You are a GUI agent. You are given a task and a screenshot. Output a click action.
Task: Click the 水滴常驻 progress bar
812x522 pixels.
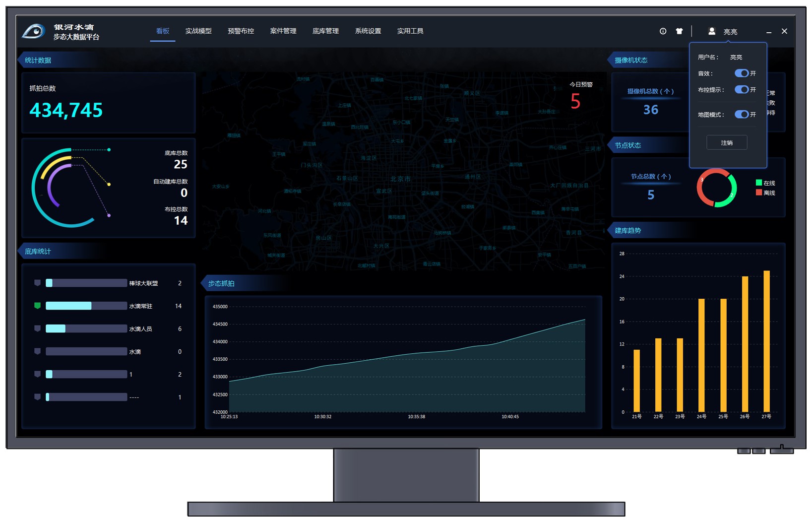(86, 306)
